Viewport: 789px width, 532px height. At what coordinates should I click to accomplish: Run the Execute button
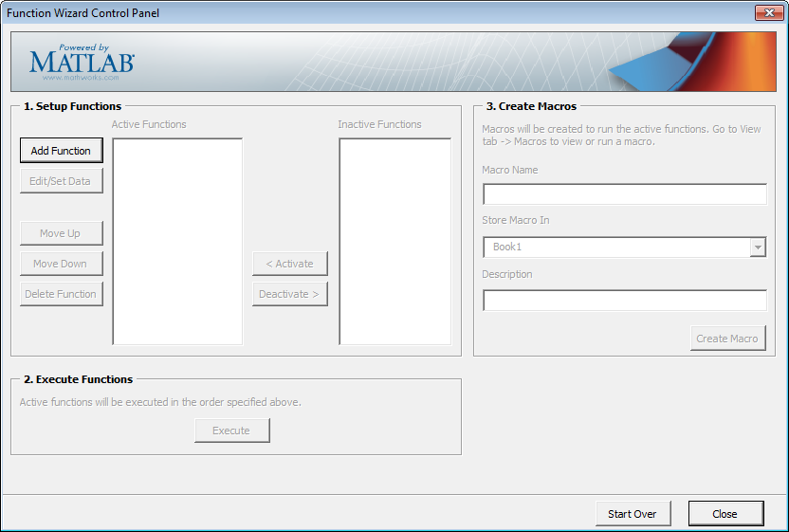tap(232, 431)
